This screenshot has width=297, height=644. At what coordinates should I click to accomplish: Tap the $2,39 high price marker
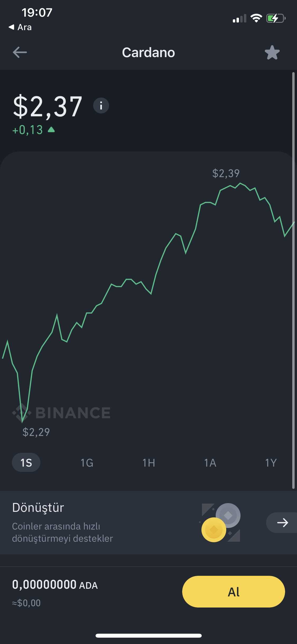(226, 173)
